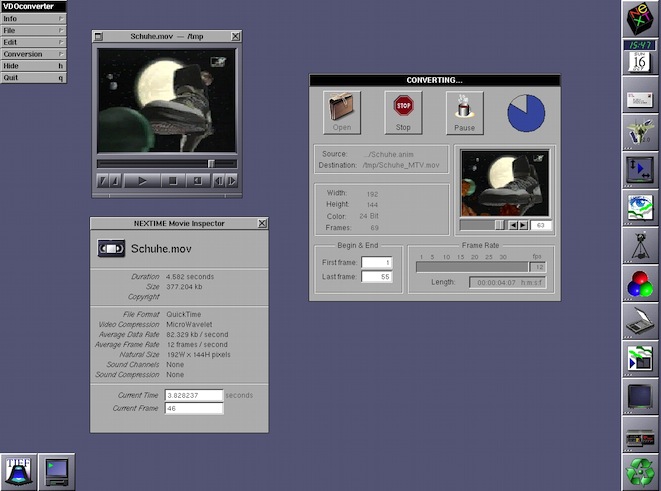Click next frame arrow under converter preview
Screen dimensions: 661x491
pyautogui.click(x=523, y=225)
